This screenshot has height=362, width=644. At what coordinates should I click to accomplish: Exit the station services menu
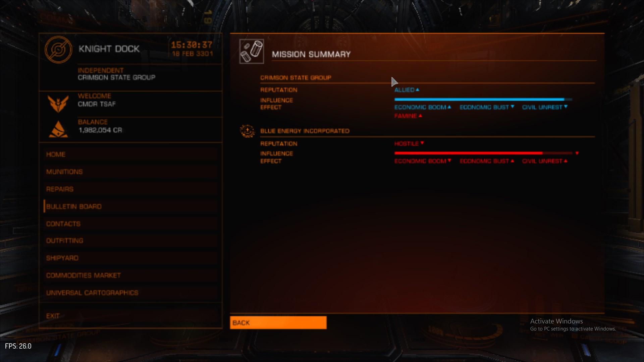(x=130, y=316)
